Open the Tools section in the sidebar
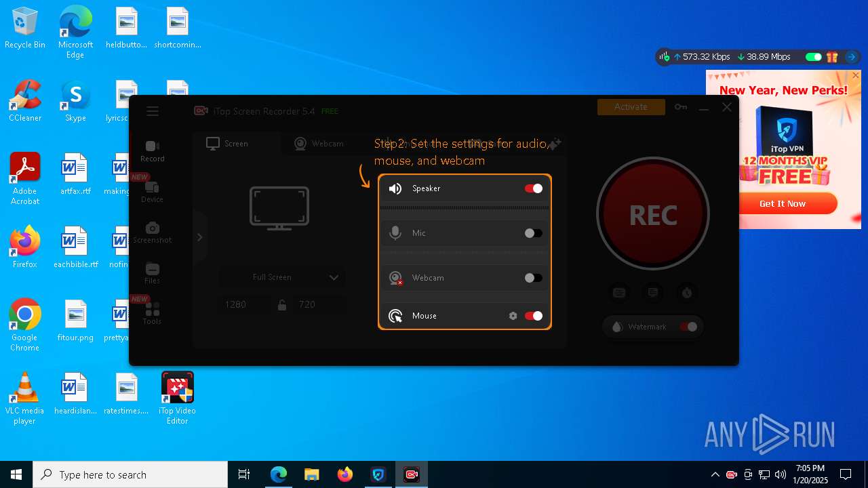Viewport: 868px width, 488px height. (x=152, y=314)
